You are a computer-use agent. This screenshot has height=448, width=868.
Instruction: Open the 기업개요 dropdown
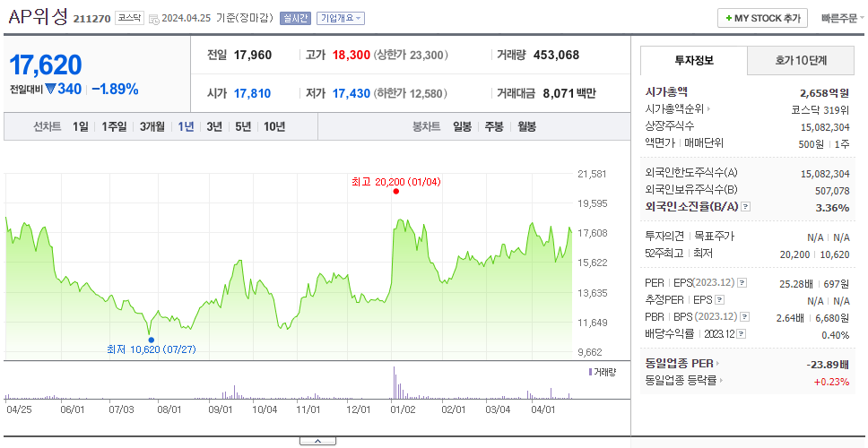click(x=341, y=18)
